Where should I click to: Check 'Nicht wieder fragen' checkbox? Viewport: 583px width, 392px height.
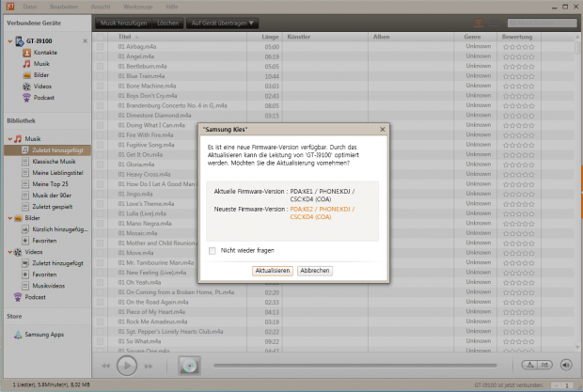pos(212,250)
